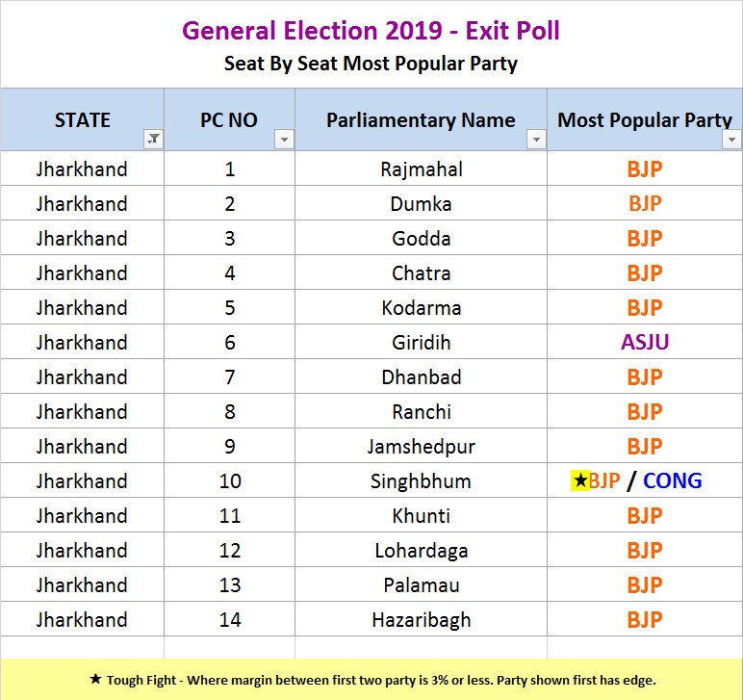Viewport: 743px width, 700px height.
Task: Select the Jharkhand cell in row 14
Action: (x=82, y=619)
